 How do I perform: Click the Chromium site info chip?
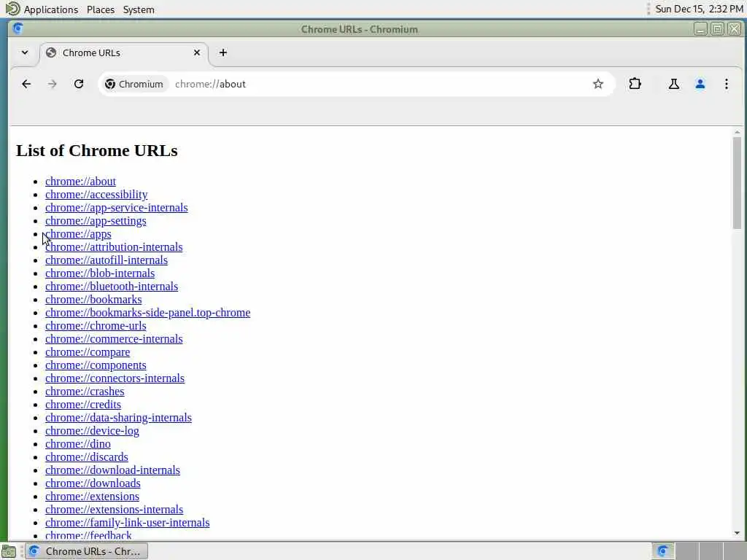click(134, 85)
